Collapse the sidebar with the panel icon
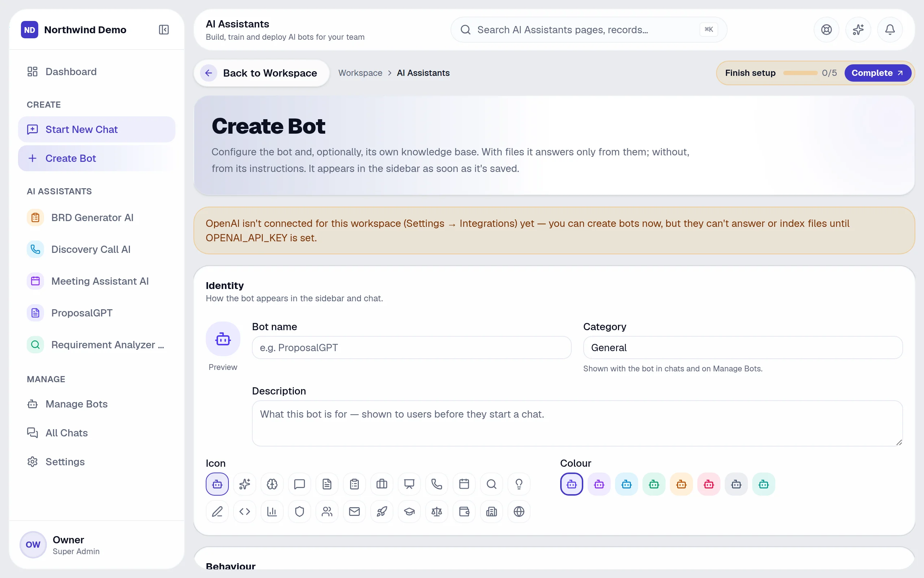The width and height of the screenshot is (924, 578). pyautogui.click(x=164, y=29)
